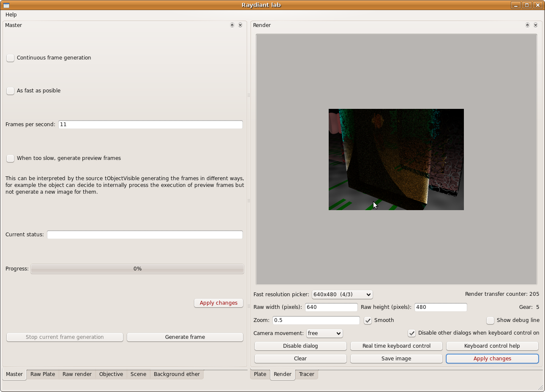Click the Progress bar
Image resolution: width=545 pixels, height=392 pixels.
pos(137,269)
